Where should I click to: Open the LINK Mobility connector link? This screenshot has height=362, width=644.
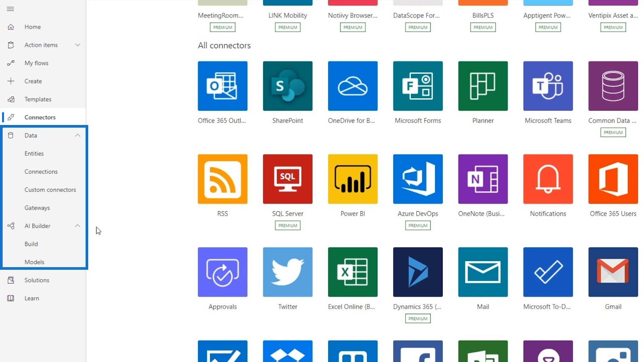coord(288,15)
